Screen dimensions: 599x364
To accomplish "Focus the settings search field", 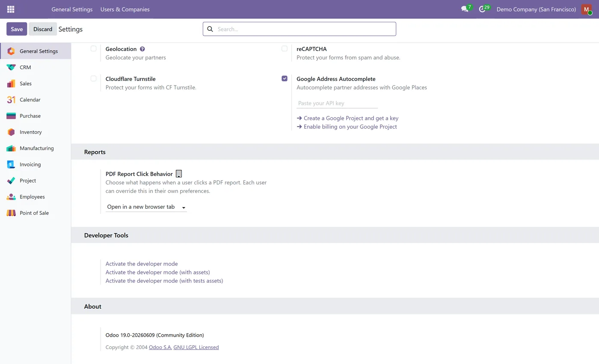I will tap(299, 29).
